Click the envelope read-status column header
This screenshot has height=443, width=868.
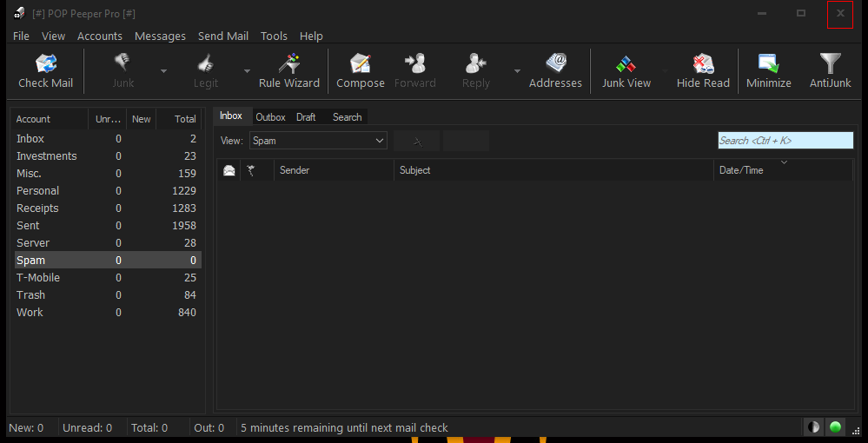click(x=229, y=170)
